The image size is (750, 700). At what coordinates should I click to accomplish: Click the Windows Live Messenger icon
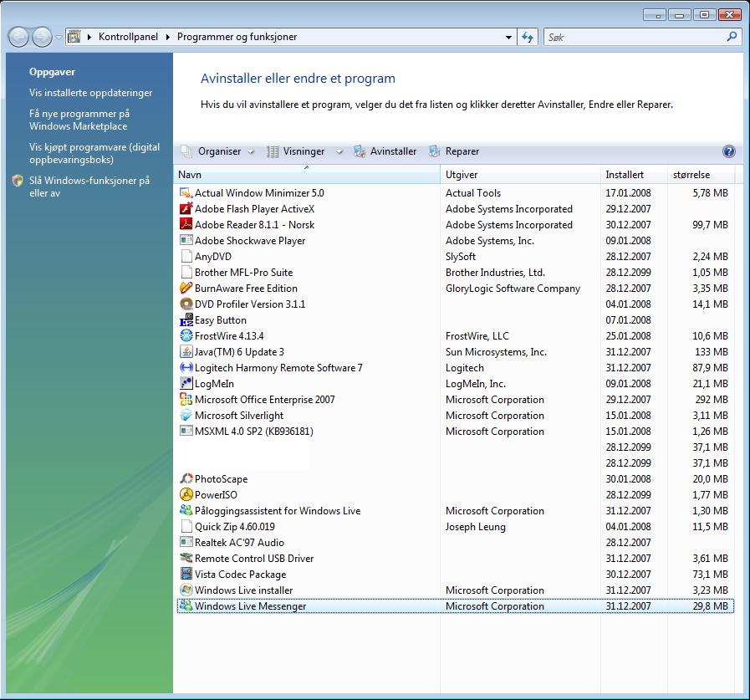pos(186,605)
